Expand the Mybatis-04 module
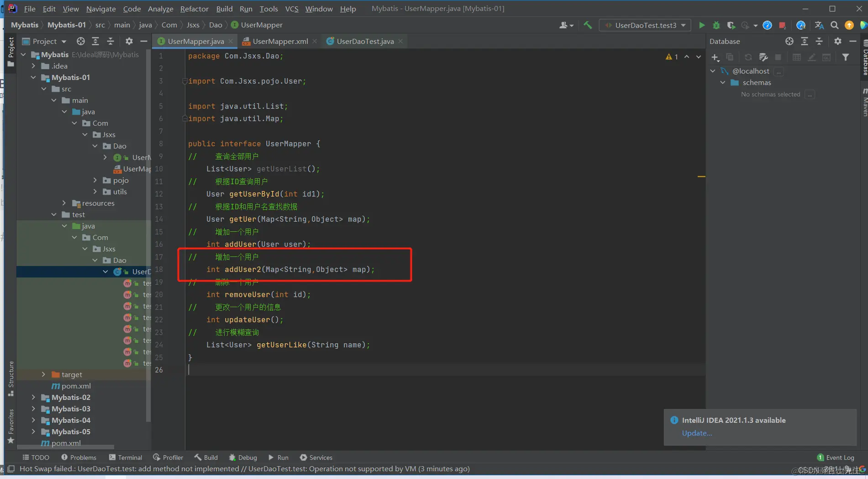This screenshot has height=479, width=868. [x=33, y=420]
